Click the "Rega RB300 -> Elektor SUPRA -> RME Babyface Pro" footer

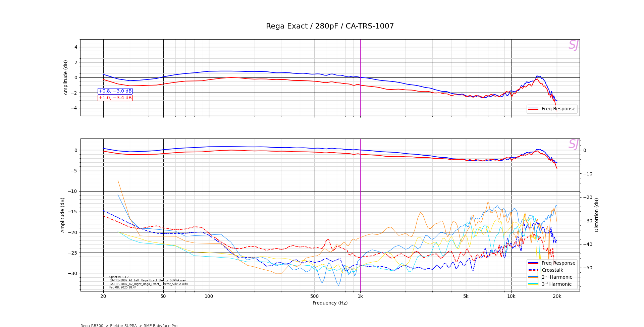129,325
